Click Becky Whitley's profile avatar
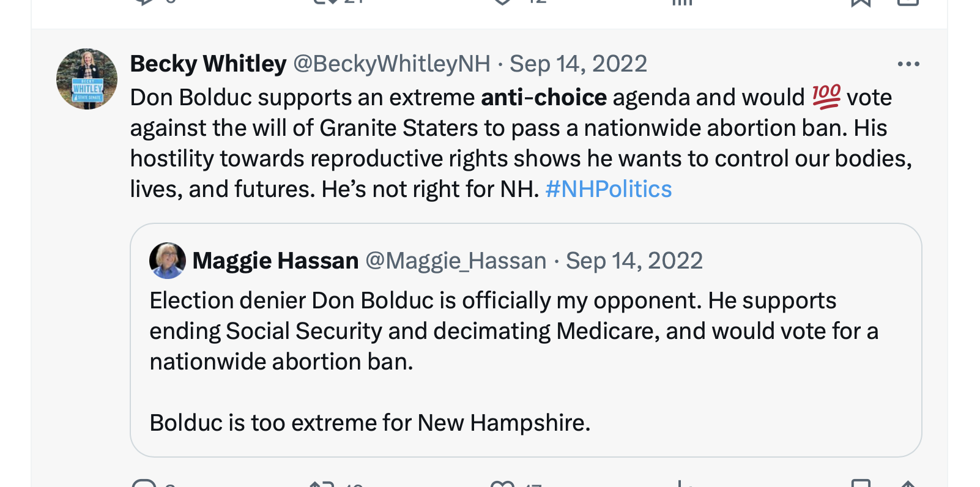The width and height of the screenshot is (980, 487). point(87,79)
